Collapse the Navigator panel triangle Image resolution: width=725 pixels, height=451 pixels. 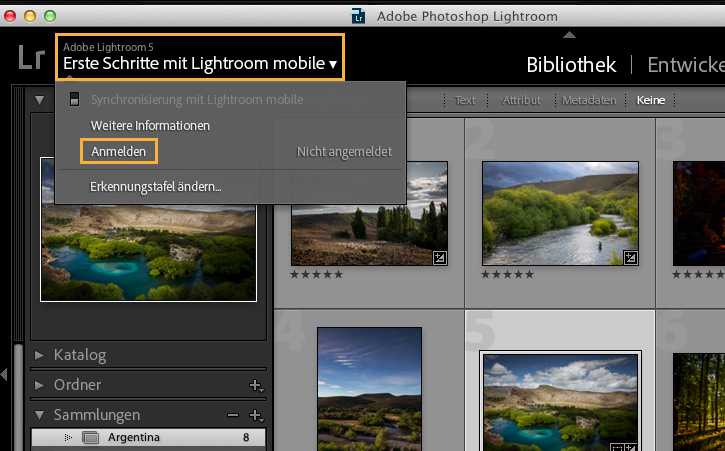coord(39,100)
